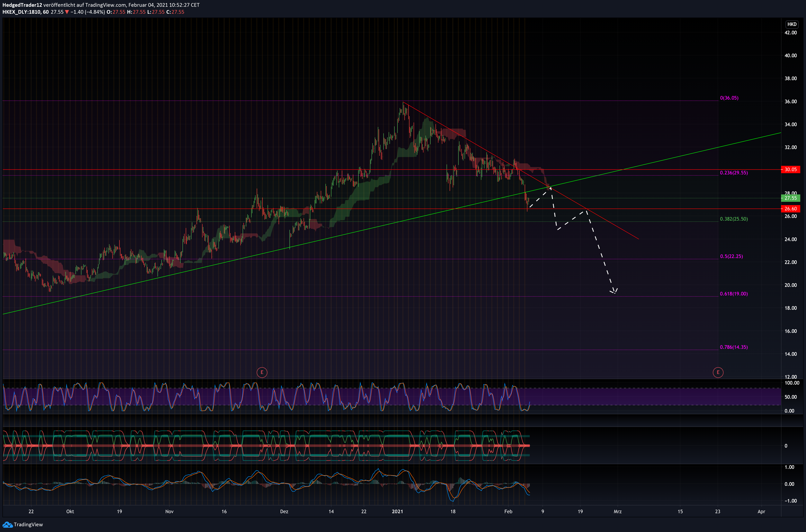Viewport: 806px width, 532px height.
Task: Click the Fibonacci 0.5(22.25) level label
Action: (x=731, y=256)
